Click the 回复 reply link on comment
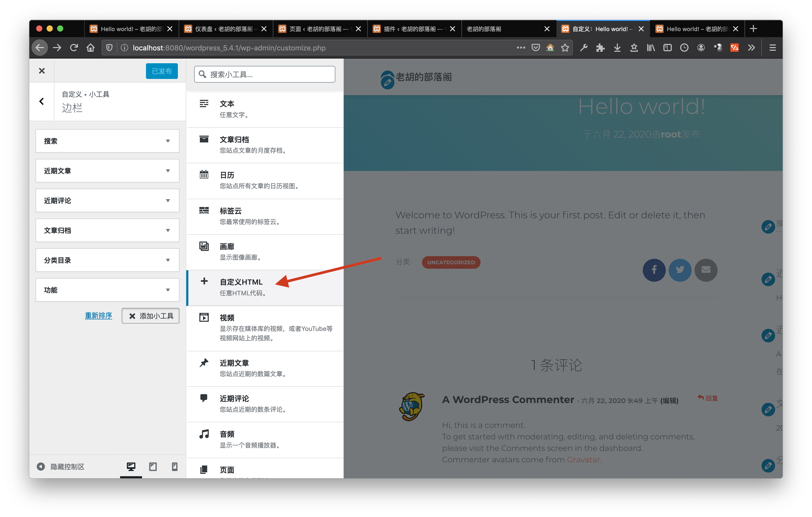The height and width of the screenshot is (517, 812). tap(708, 398)
